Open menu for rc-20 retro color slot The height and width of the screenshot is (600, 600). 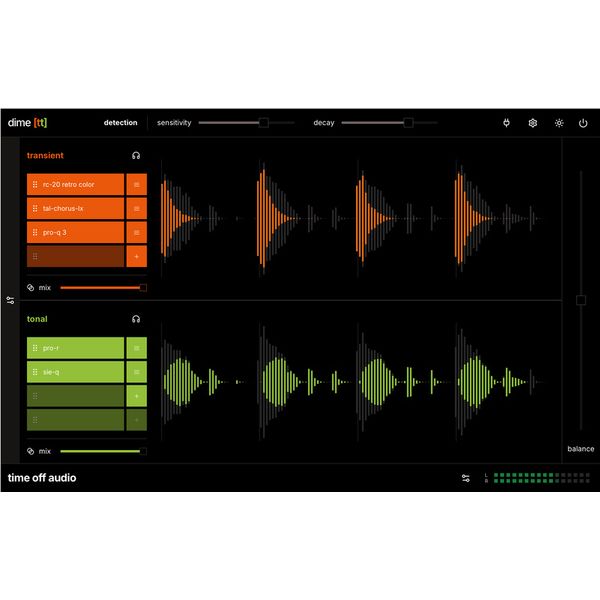(x=136, y=184)
